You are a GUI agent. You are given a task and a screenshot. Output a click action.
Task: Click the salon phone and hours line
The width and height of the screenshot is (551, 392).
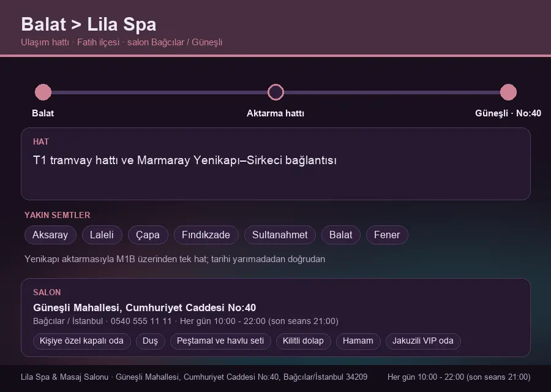(186, 322)
